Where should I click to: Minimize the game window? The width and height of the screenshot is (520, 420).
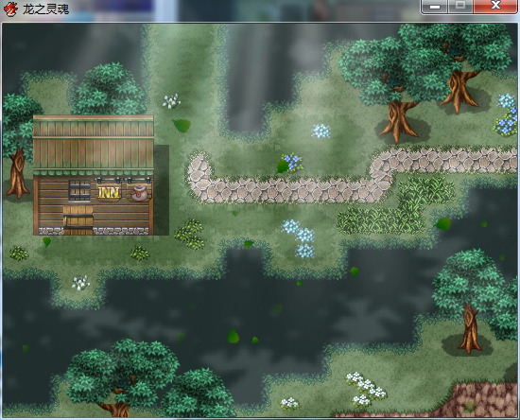[435, 6]
